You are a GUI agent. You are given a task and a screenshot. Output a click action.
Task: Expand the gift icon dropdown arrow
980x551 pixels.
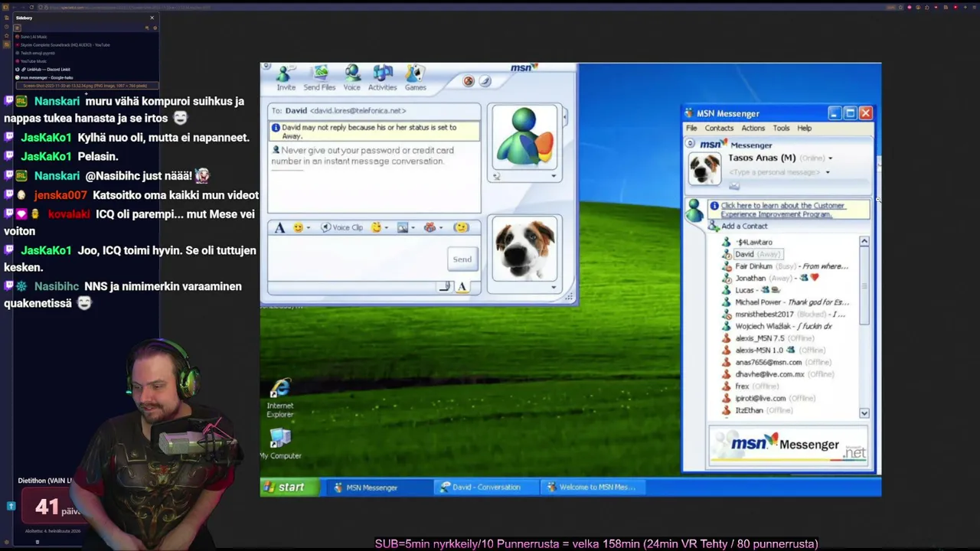440,228
